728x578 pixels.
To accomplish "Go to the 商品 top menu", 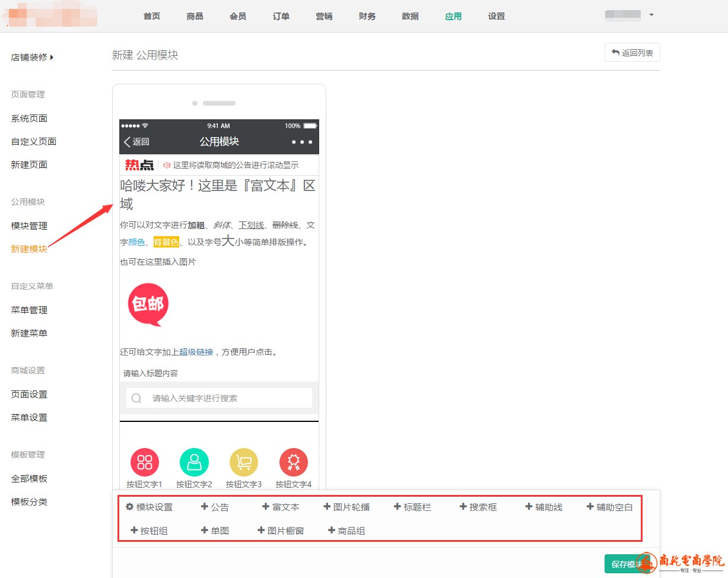I will 195,16.
